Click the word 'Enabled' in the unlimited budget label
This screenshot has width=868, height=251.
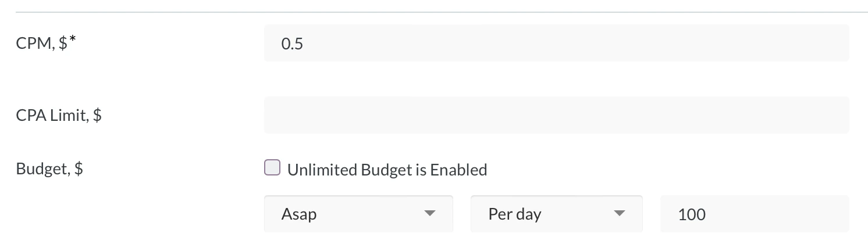(458, 170)
